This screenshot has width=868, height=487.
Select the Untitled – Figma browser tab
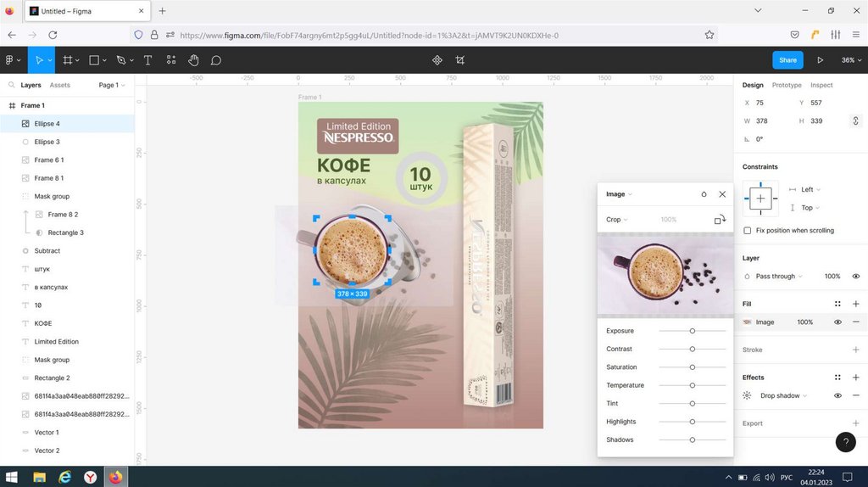(x=87, y=11)
